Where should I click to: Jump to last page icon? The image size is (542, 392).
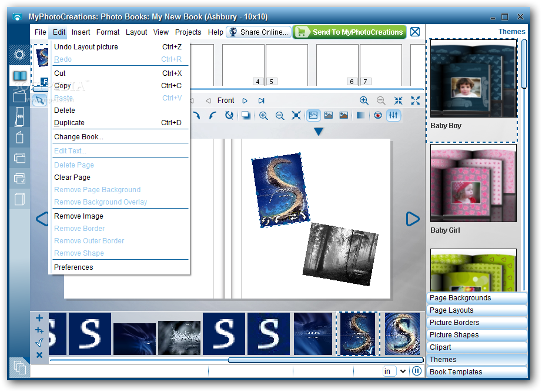point(262,100)
